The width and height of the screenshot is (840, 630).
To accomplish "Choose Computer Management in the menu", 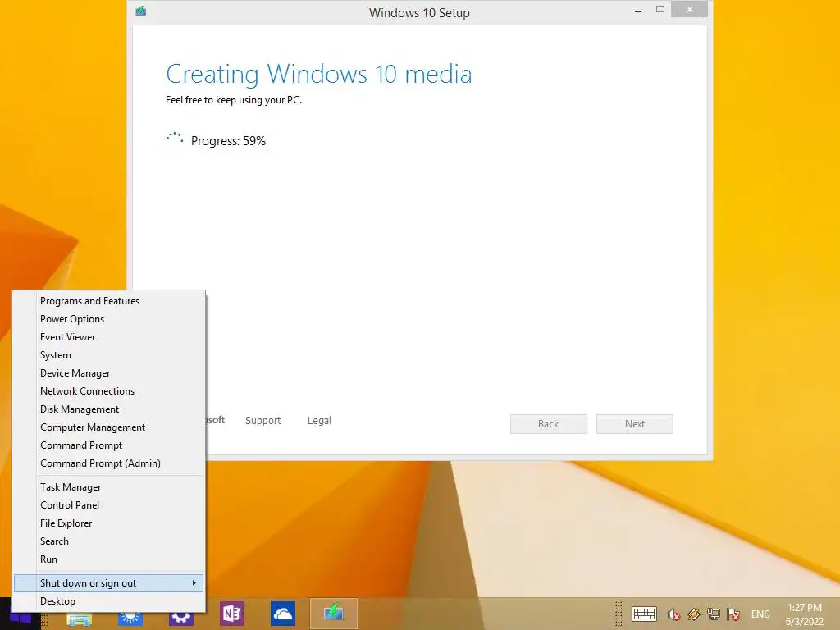I will click(x=109, y=427).
